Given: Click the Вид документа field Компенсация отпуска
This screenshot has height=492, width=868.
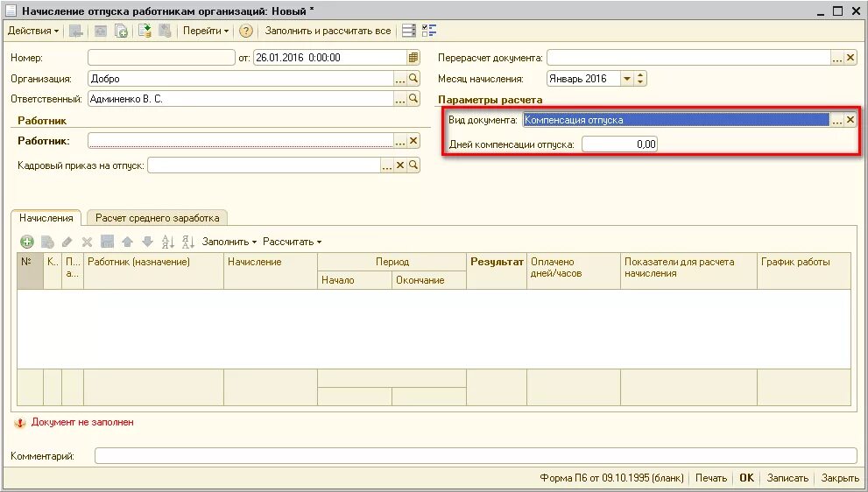Looking at the screenshot, I should click(676, 120).
